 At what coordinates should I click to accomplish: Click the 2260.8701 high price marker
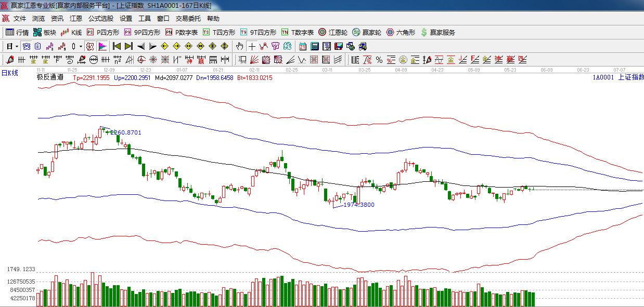click(x=125, y=132)
